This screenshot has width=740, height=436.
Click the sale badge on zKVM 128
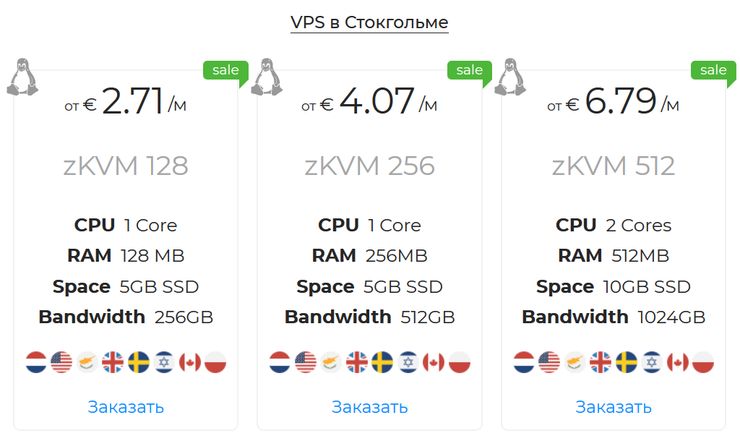226,72
